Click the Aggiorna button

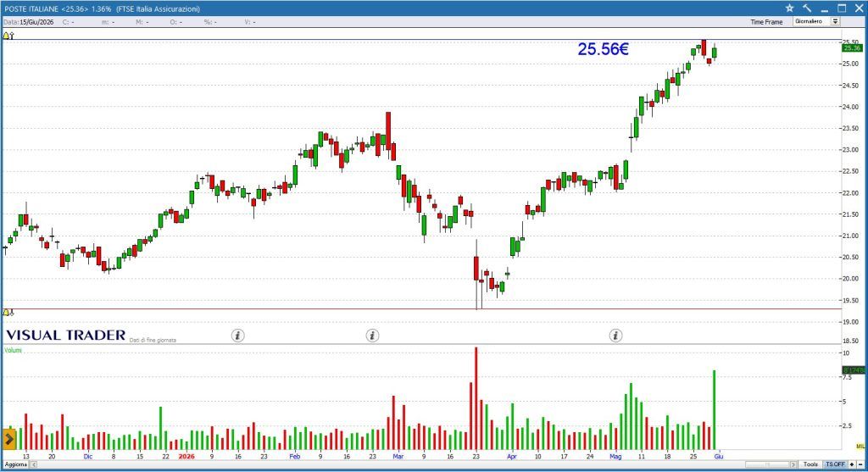[x=15, y=465]
